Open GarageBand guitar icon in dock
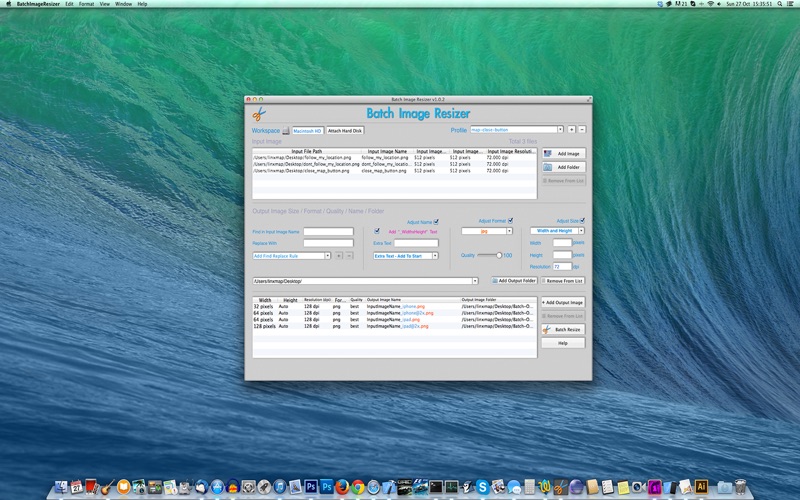 coord(107,487)
